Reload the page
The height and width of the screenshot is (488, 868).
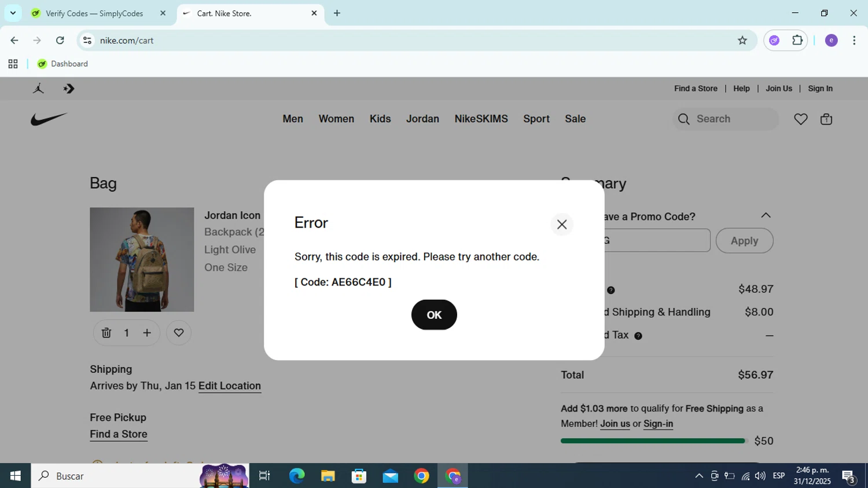(60, 41)
